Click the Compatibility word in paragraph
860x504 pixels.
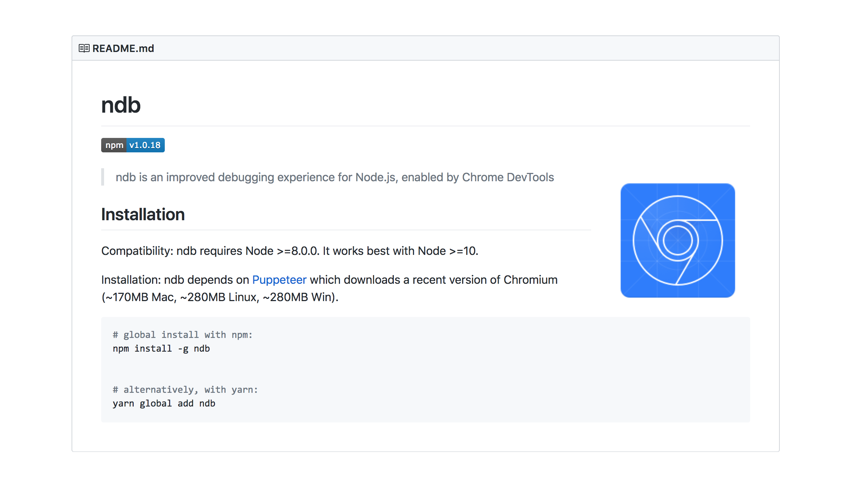pos(137,251)
